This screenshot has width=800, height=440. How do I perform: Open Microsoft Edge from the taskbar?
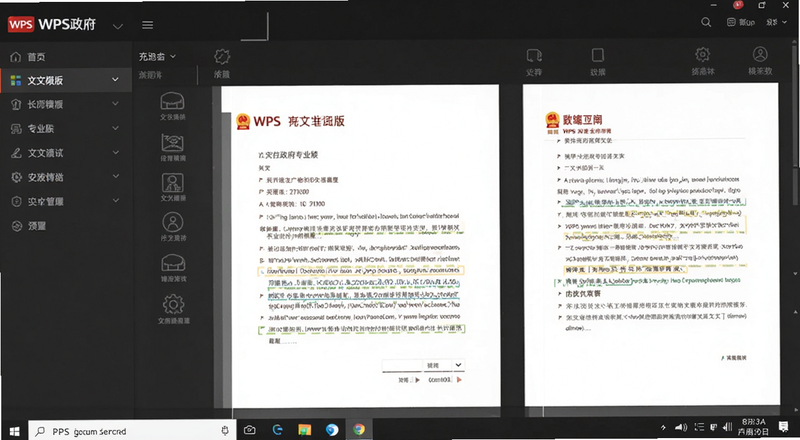tap(278, 430)
